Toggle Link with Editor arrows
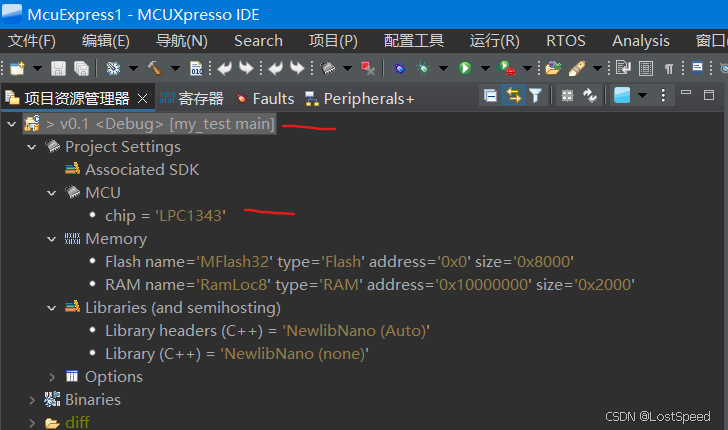This screenshot has width=728, height=430. [x=514, y=95]
